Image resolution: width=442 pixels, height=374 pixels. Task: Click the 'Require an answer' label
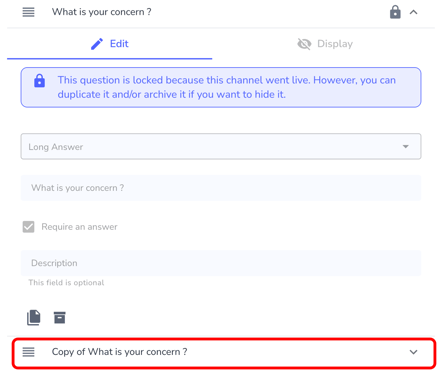79,227
